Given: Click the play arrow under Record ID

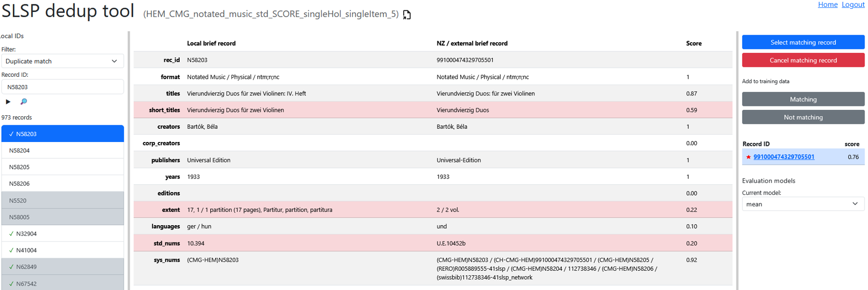Looking at the screenshot, I should point(8,101).
